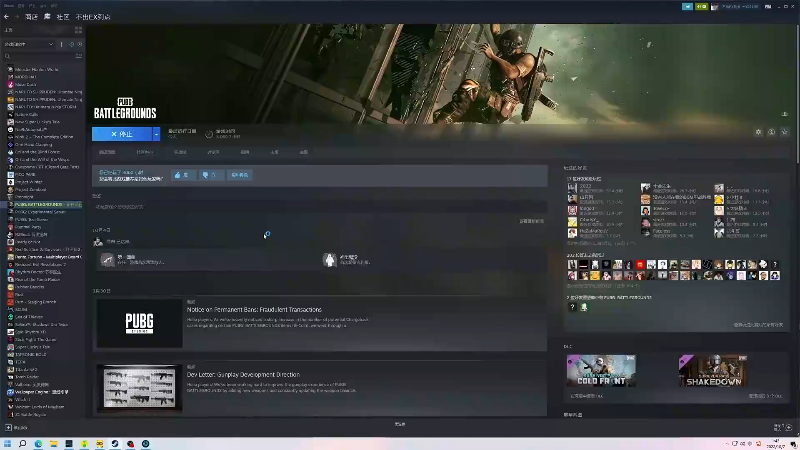The image size is (800, 450).
Task: Open game info circle icon
Action: tap(771, 132)
